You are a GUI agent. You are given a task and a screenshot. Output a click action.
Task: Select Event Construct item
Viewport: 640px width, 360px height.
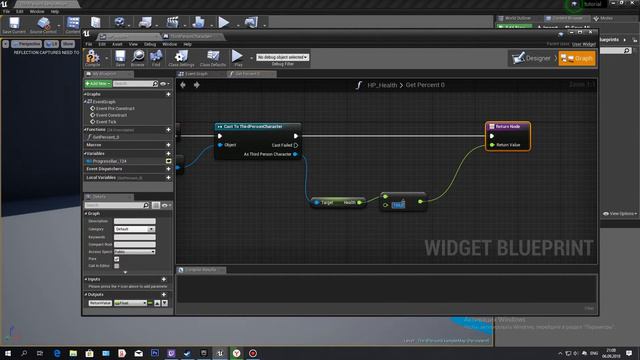coord(111,115)
